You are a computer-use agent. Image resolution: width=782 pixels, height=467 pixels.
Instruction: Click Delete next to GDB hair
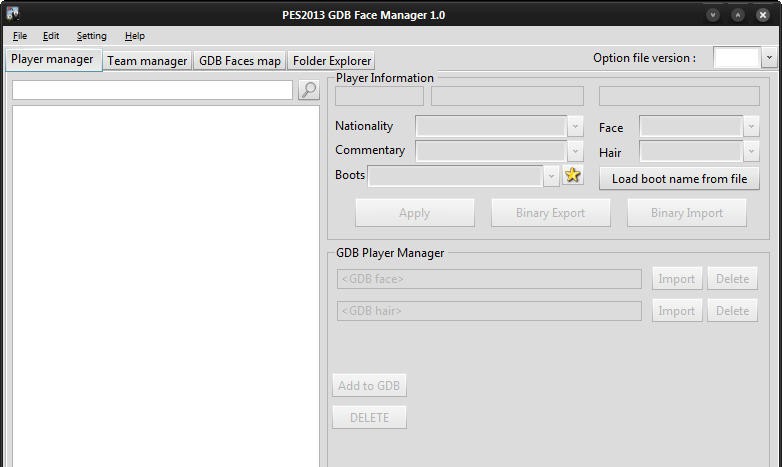coord(732,310)
